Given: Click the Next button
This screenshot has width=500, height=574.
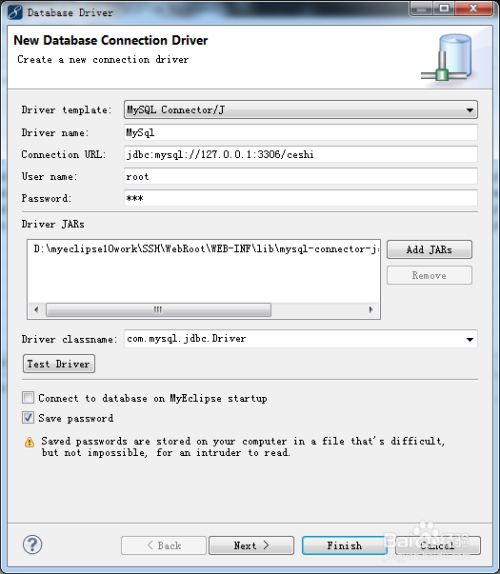Looking at the screenshot, I should 251,545.
